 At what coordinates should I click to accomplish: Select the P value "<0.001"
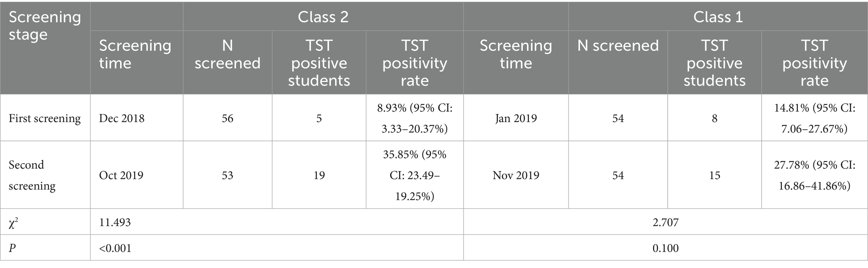click(x=115, y=248)
